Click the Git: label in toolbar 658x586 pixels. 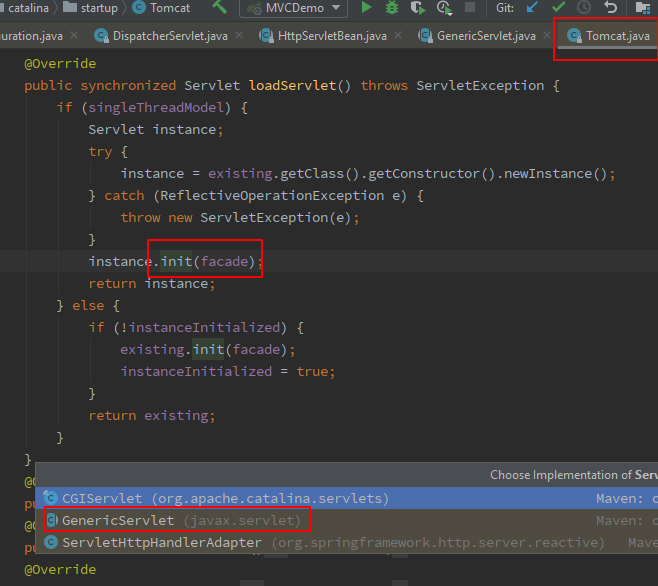(x=505, y=8)
